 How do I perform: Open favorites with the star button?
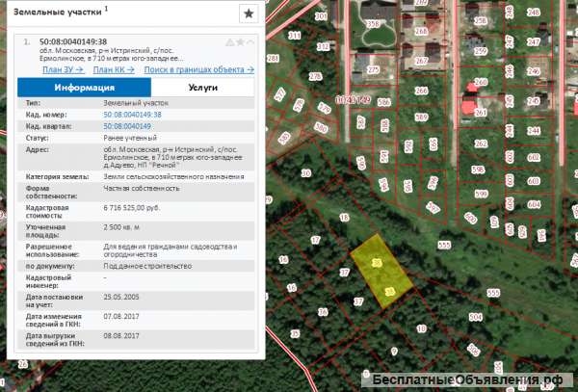click(x=249, y=13)
